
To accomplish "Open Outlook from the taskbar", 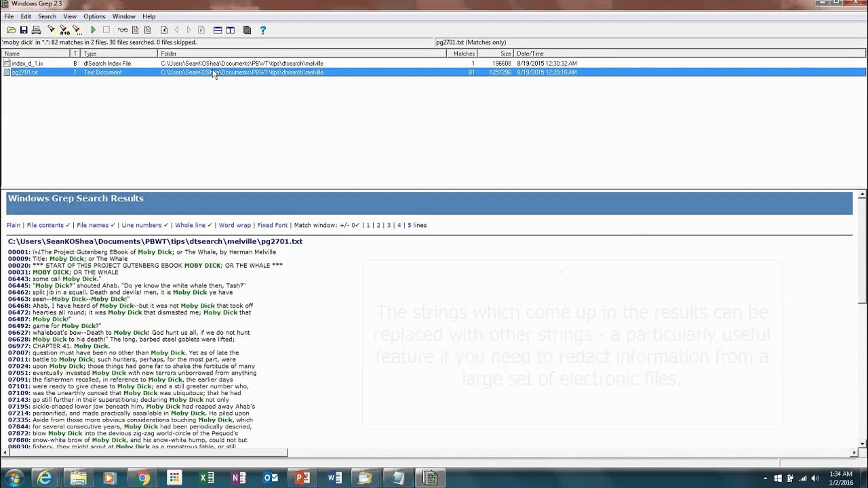I will point(271,478).
